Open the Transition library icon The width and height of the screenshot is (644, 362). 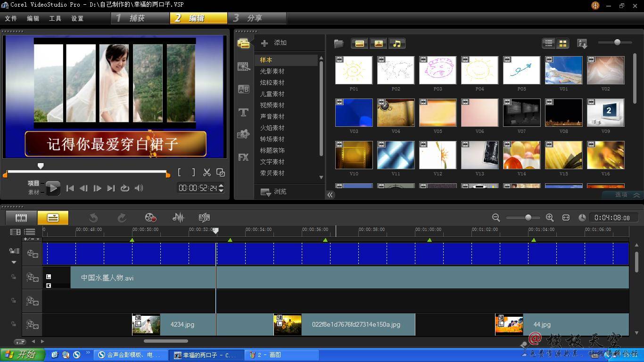click(x=244, y=66)
